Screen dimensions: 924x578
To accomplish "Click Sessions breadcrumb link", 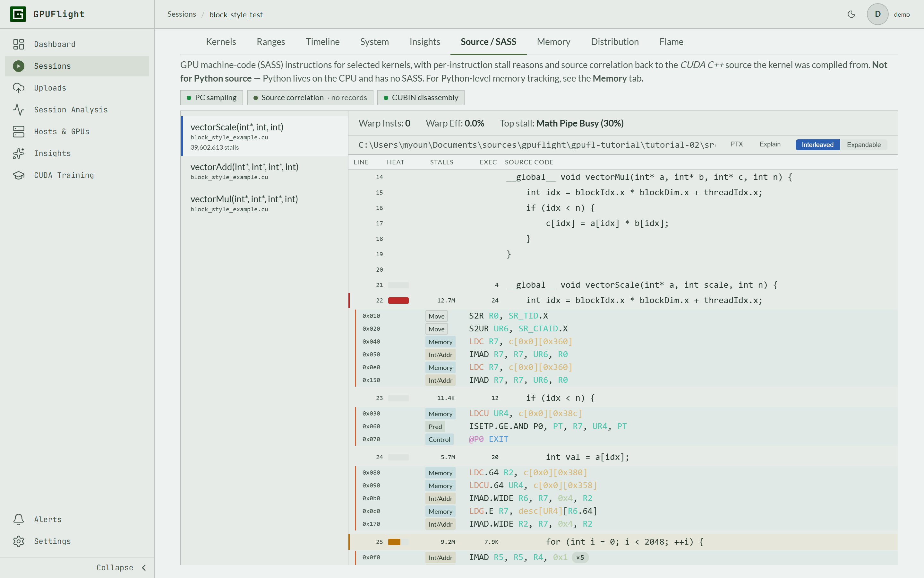I will point(181,14).
